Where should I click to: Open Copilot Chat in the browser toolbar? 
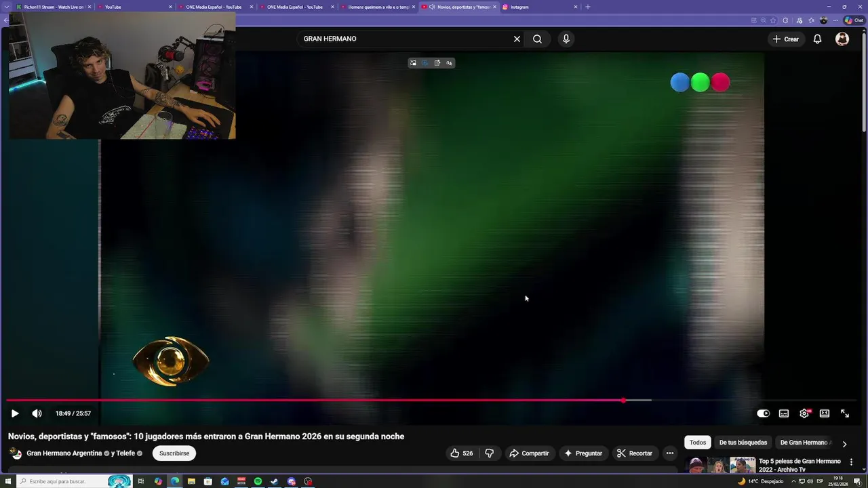853,20
